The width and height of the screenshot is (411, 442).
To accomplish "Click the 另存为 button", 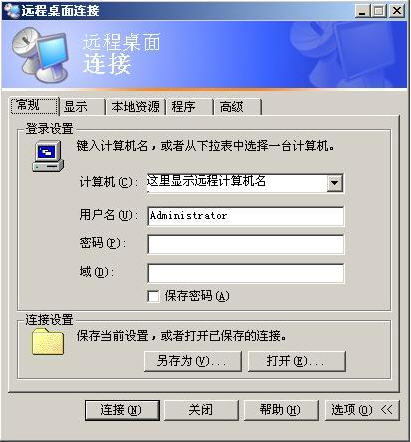I will coord(193,361).
